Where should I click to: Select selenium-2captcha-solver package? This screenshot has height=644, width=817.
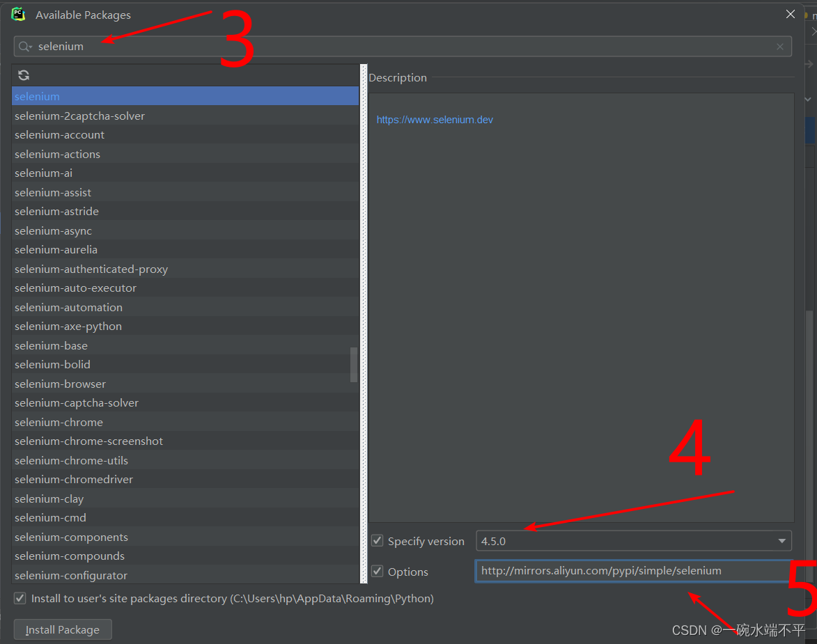tap(185, 116)
